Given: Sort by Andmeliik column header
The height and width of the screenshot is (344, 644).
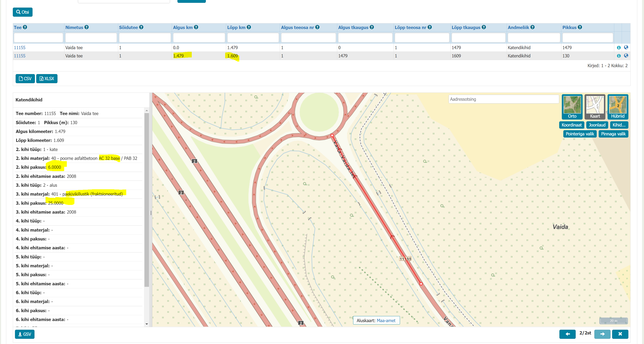Looking at the screenshot, I should [518, 28].
